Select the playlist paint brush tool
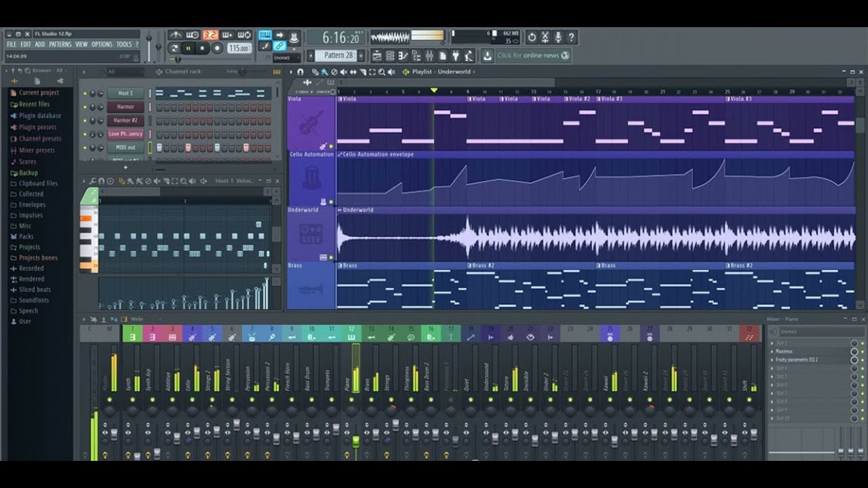Screen dimensions: 868x488 [x=325, y=71]
